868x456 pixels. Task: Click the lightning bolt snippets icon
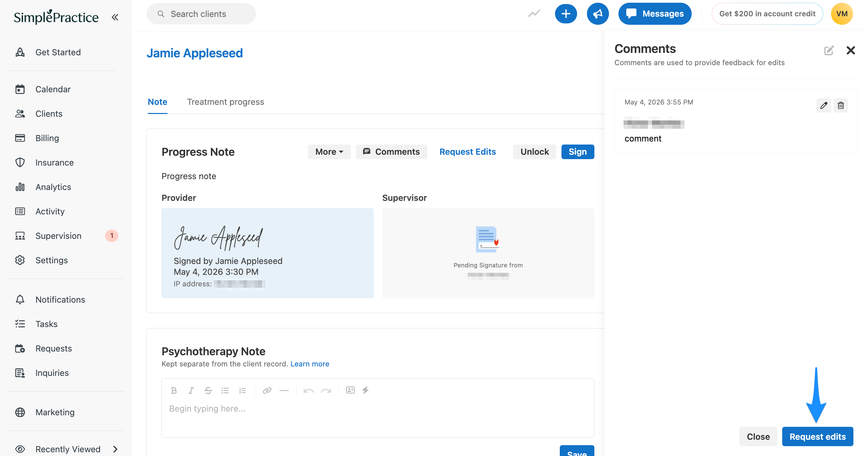tap(366, 390)
